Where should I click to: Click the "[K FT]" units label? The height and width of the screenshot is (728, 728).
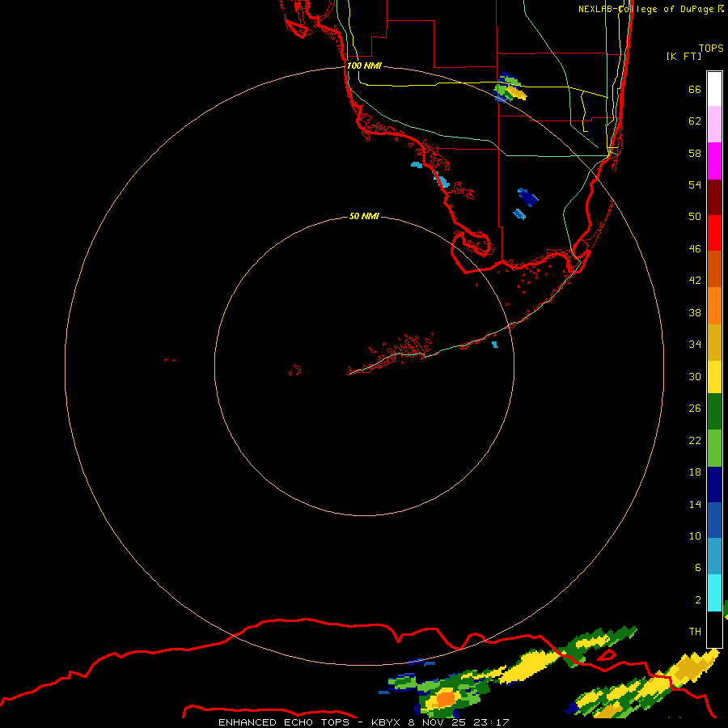tap(684, 56)
